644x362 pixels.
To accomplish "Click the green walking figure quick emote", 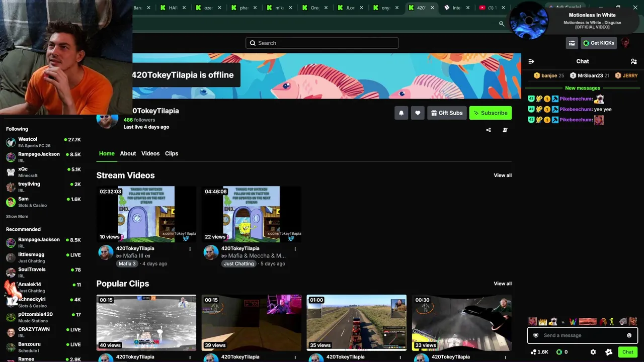I will [612, 322].
